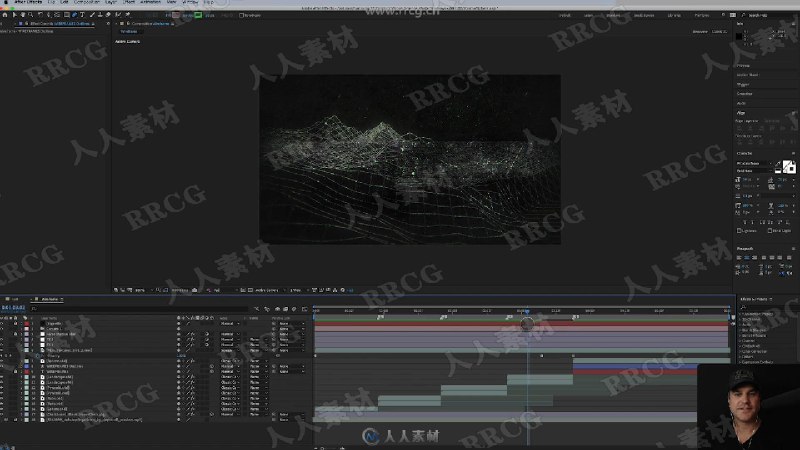Expand the Preview panel on right
800x450 pixels.
(743, 66)
